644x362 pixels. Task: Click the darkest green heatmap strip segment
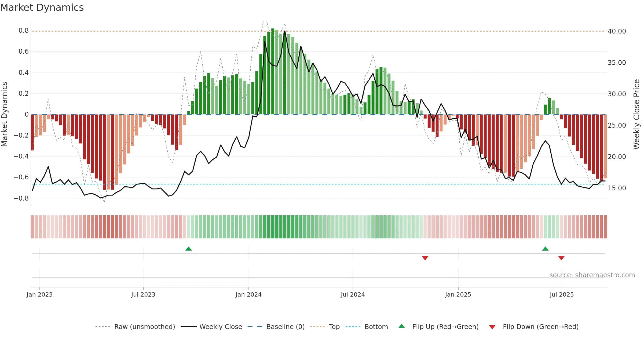(x=273, y=227)
